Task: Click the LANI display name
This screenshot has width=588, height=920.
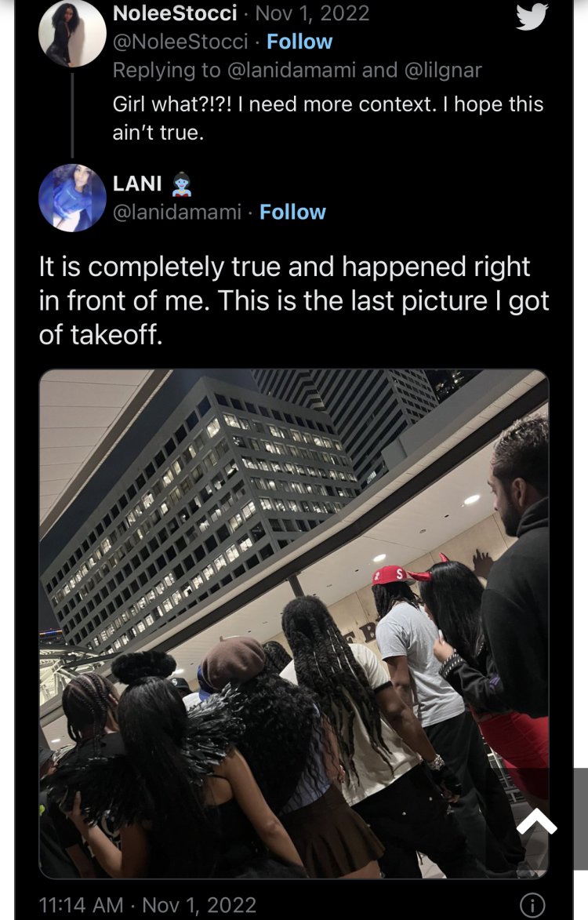Action: click(x=137, y=184)
